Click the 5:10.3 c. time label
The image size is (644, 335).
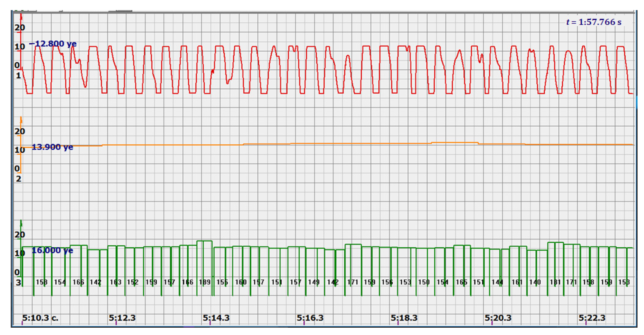(40, 318)
